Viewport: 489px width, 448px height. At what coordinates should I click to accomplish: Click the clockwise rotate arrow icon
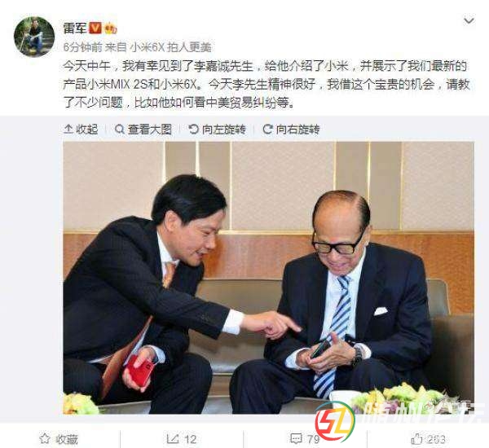click(267, 129)
